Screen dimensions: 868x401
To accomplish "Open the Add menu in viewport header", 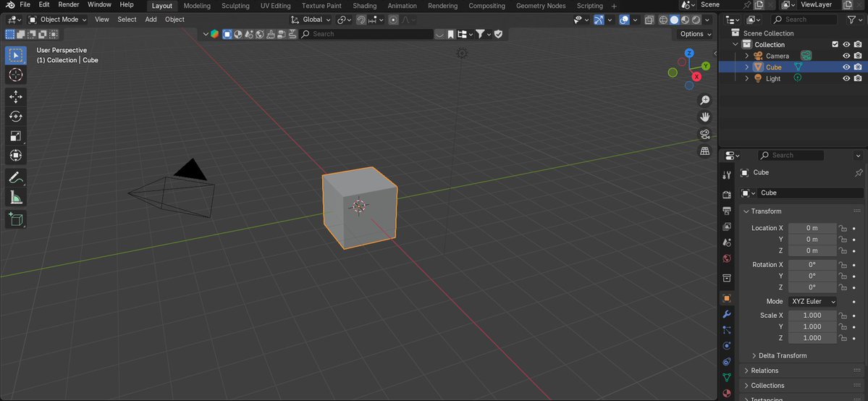I will [x=151, y=20].
